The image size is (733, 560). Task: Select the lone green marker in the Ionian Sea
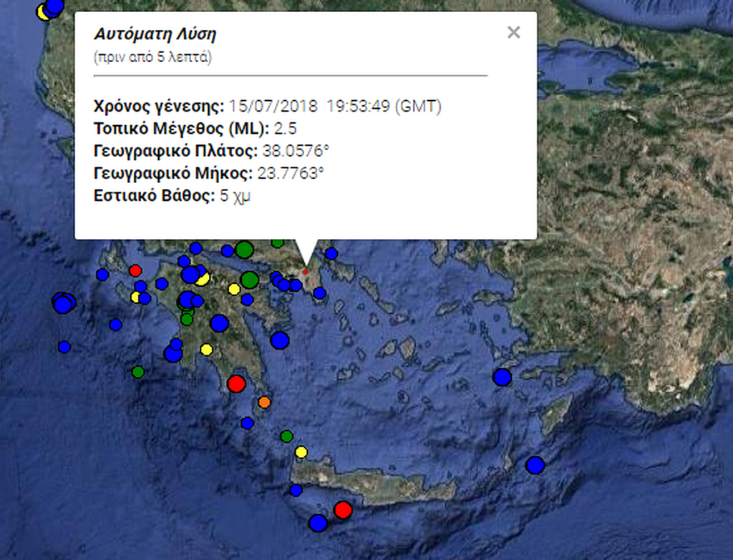(138, 371)
